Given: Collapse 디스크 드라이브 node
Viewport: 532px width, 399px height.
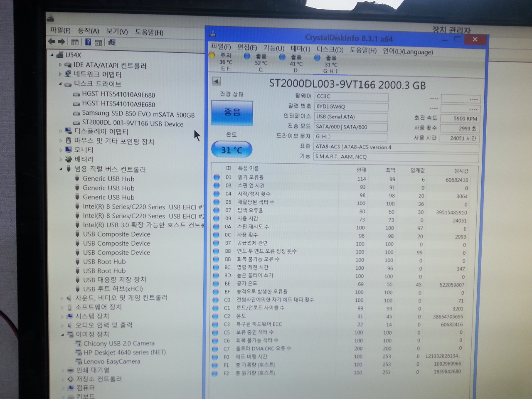Looking at the screenshot, I should (x=60, y=84).
